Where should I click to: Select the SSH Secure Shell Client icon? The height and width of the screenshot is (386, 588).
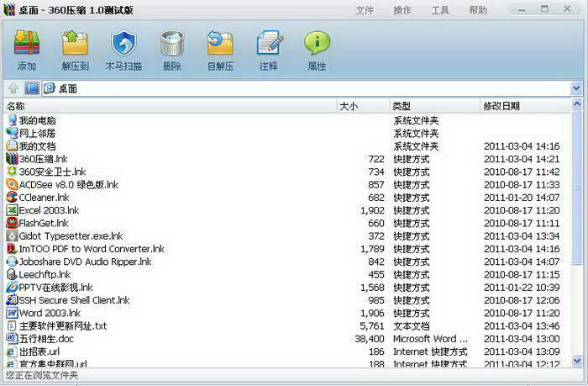tap(12, 300)
